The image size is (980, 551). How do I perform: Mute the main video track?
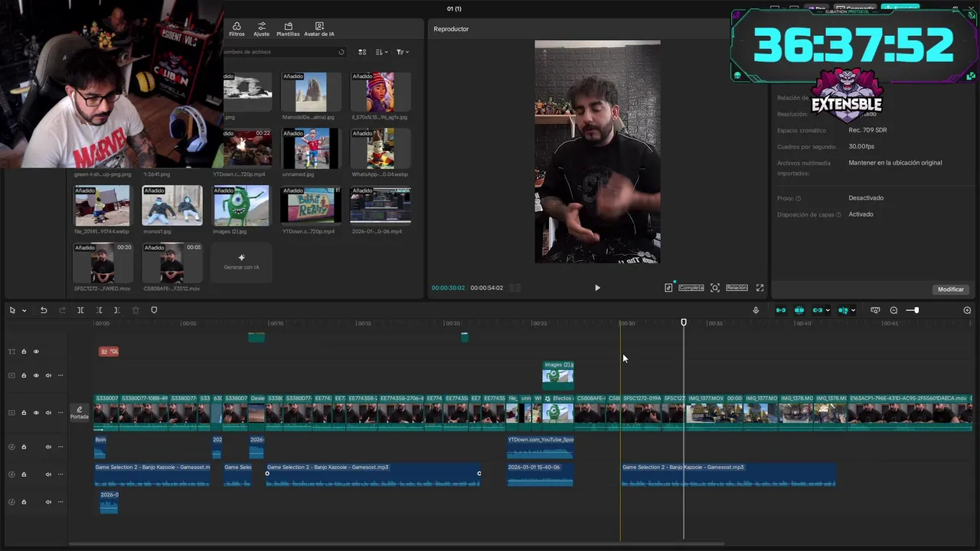point(48,412)
